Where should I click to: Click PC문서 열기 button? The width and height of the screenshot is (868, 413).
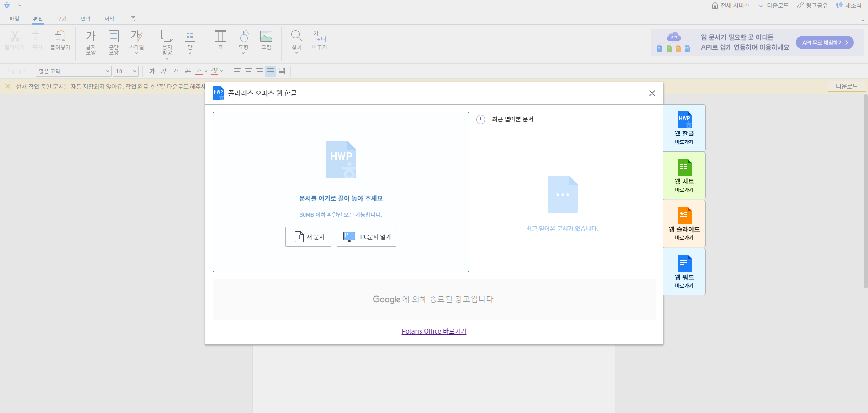pos(366,237)
